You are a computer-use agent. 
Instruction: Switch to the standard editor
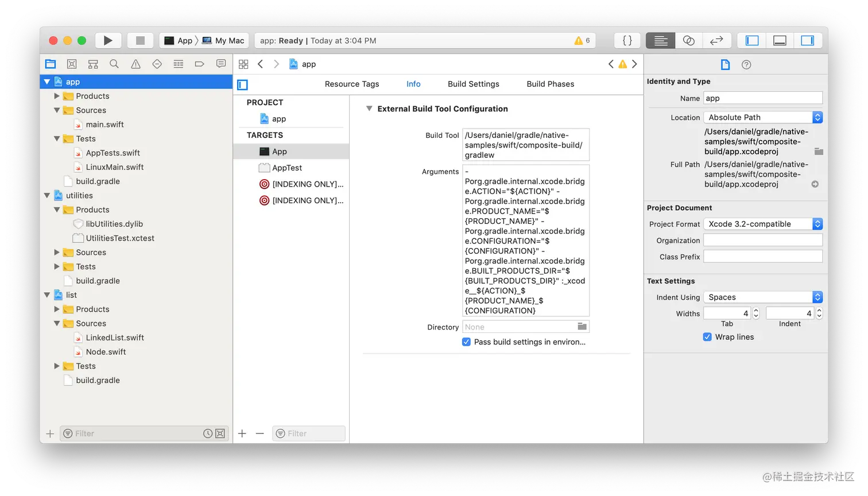point(660,40)
